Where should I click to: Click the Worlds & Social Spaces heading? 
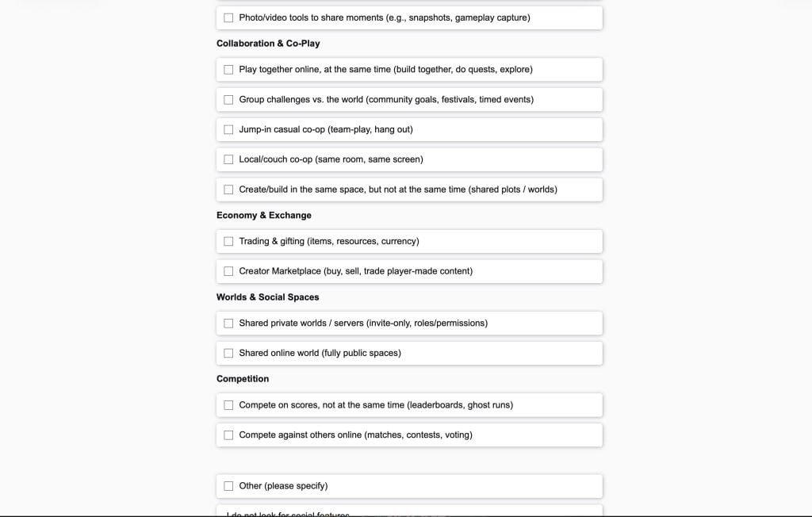[267, 297]
